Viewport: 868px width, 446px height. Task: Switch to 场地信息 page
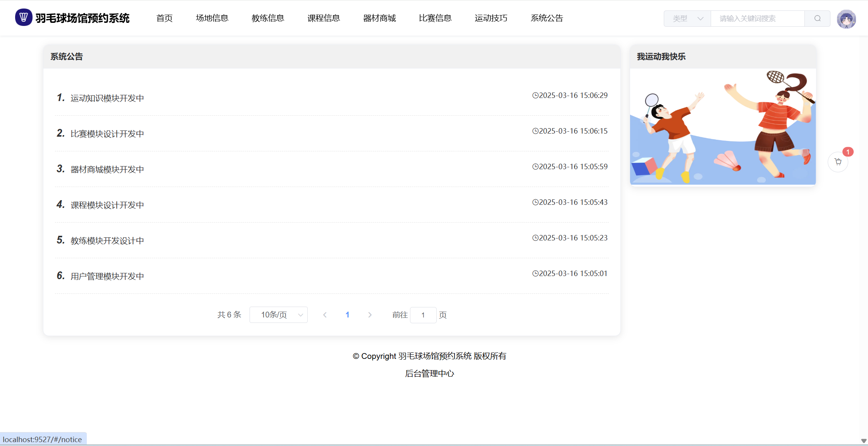pyautogui.click(x=212, y=18)
